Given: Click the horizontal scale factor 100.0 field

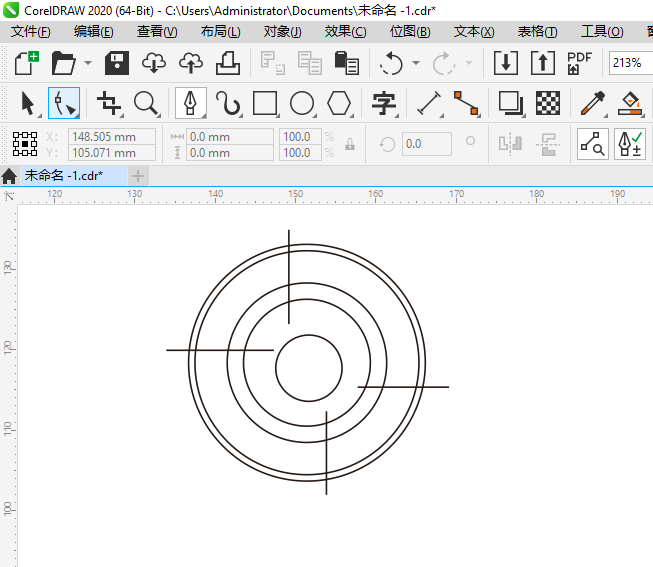Looking at the screenshot, I should [x=300, y=137].
